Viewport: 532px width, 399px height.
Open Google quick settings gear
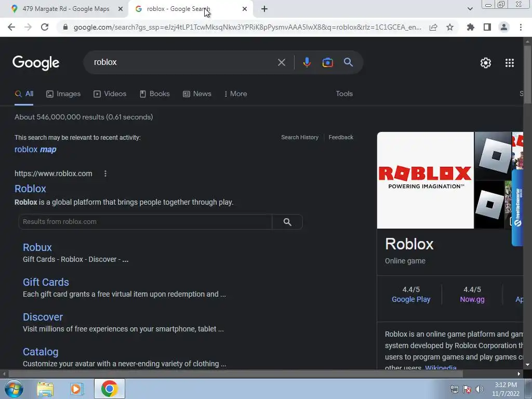486,63
